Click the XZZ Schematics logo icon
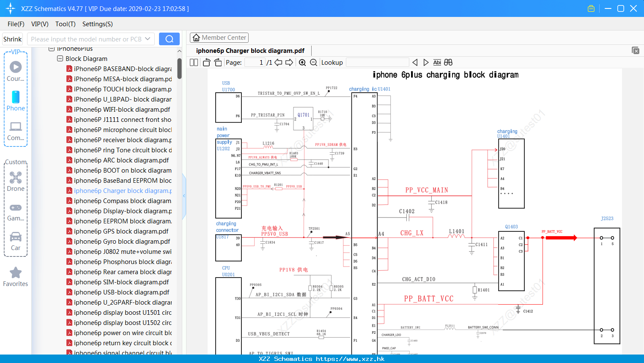644x363 pixels. tap(10, 8)
